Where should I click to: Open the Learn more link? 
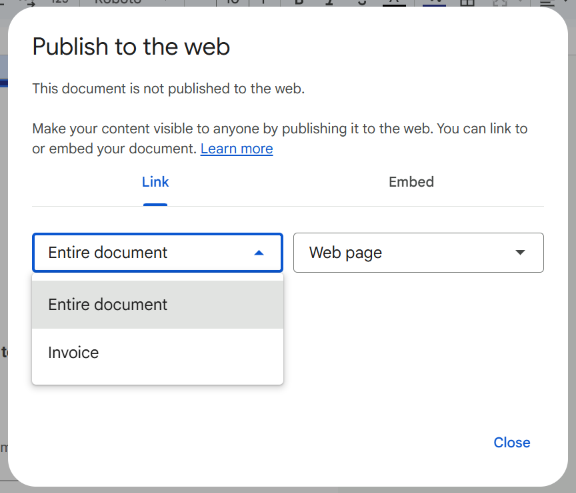coord(237,149)
